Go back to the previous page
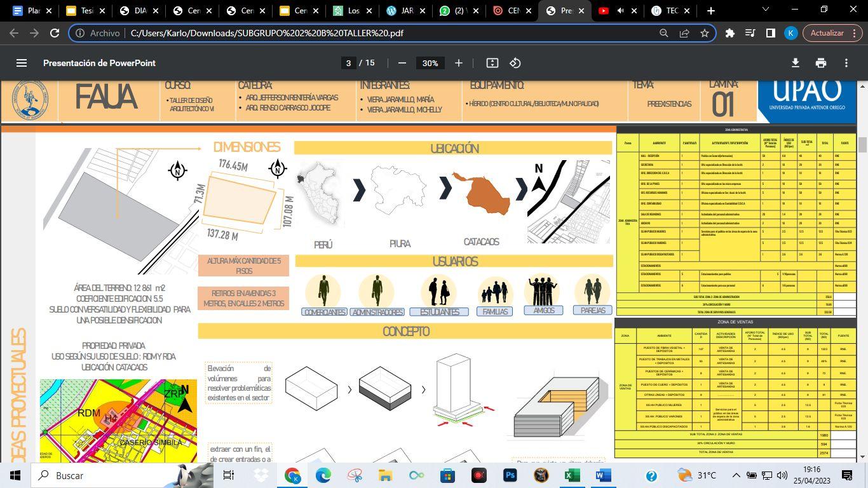 click(x=14, y=33)
